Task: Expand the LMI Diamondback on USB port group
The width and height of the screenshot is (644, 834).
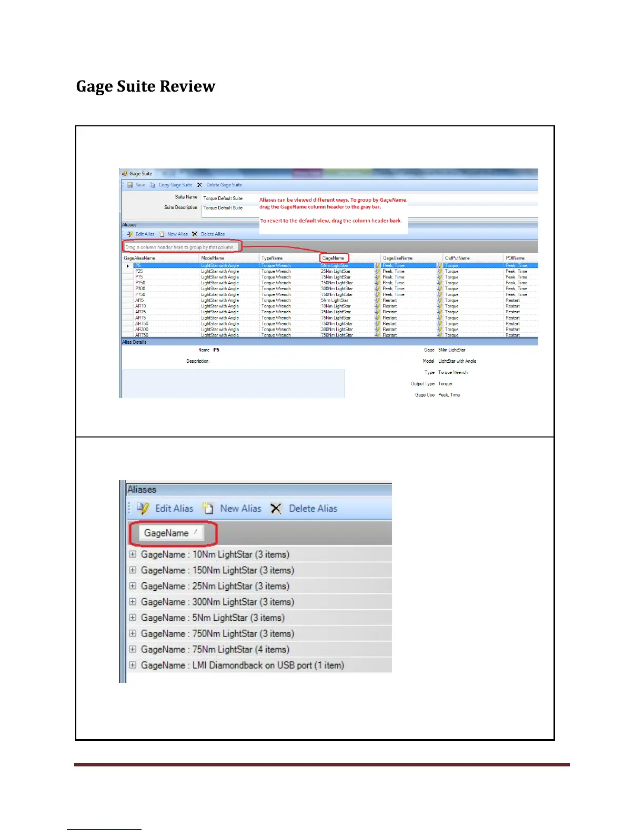Action: pyautogui.click(x=133, y=665)
